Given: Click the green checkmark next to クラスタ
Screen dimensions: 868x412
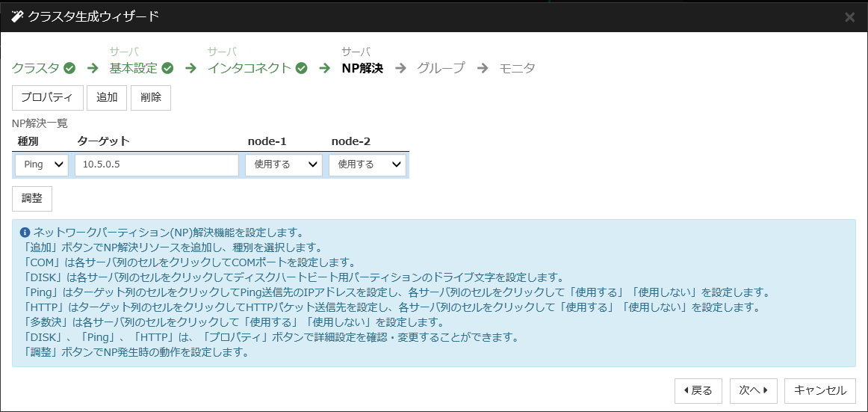Looking at the screenshot, I should (69, 68).
